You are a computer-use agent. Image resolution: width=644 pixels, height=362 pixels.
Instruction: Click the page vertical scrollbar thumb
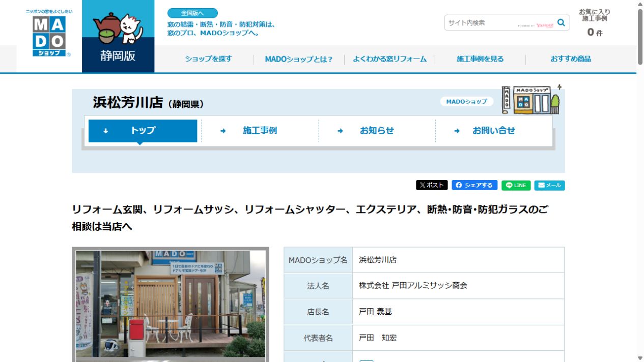pyautogui.click(x=640, y=37)
